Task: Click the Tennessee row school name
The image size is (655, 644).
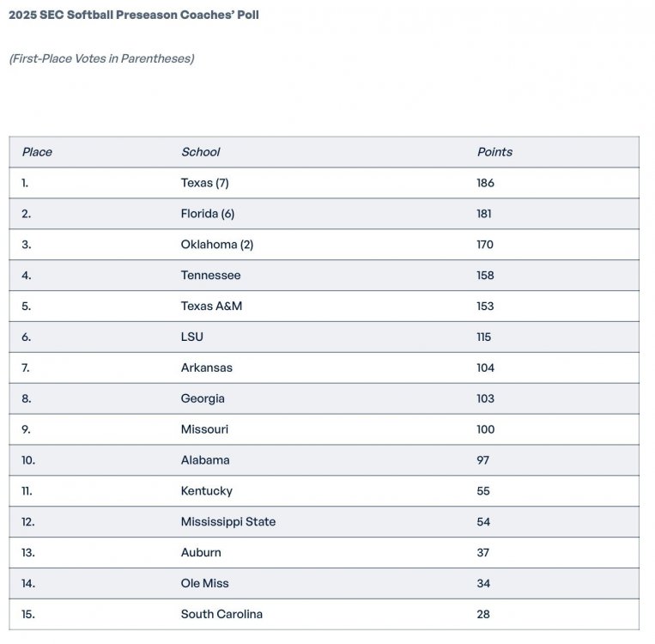Action: click(x=210, y=276)
